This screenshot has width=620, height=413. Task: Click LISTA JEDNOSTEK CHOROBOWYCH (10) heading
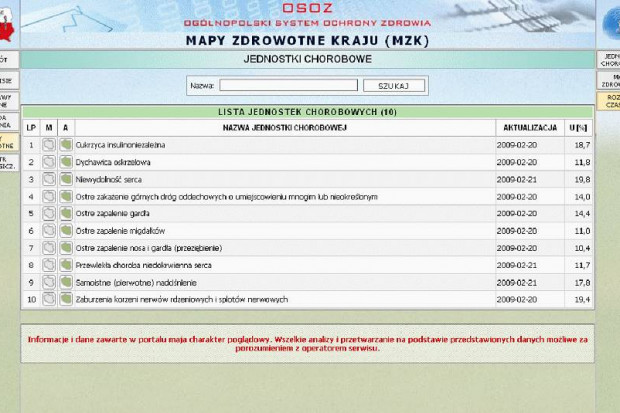pos(307,112)
